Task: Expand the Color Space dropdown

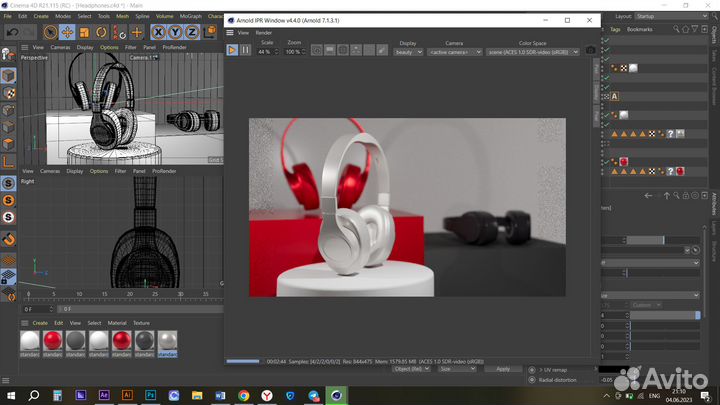Action: (x=533, y=51)
